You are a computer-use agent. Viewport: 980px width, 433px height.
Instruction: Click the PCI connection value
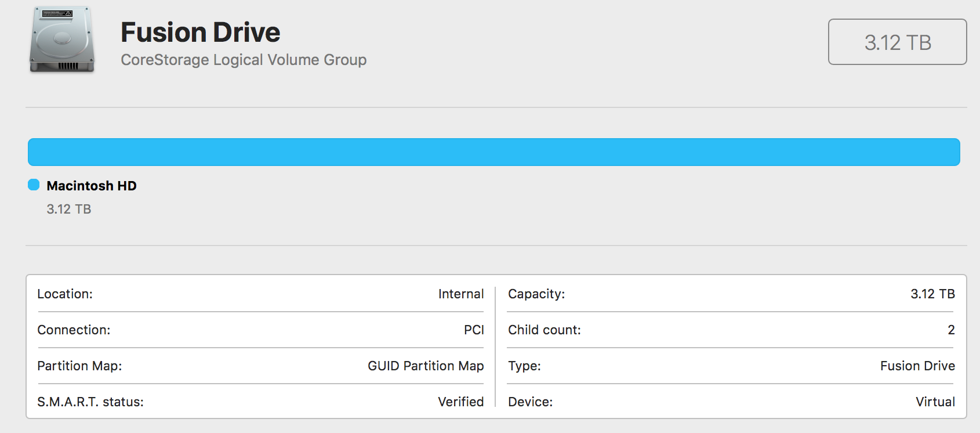click(474, 330)
